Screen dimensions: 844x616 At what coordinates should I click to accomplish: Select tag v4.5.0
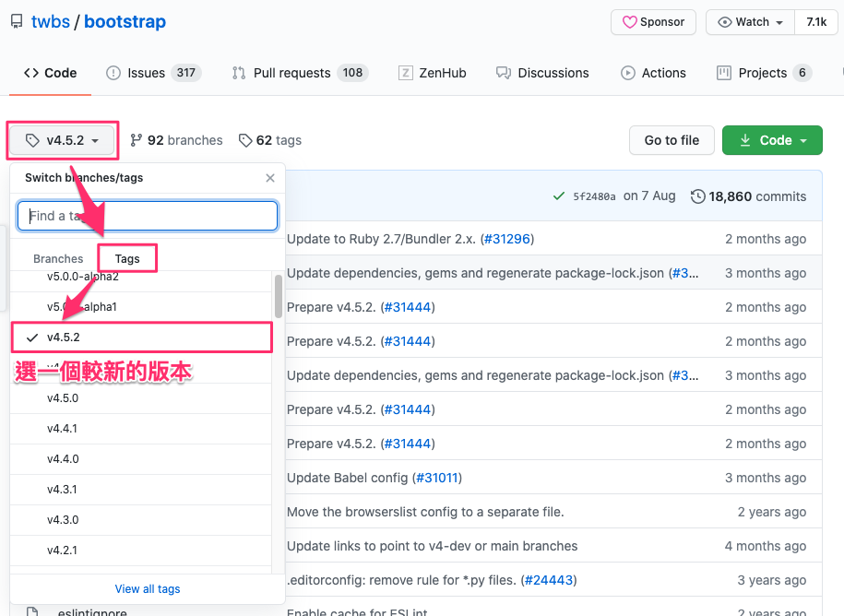[x=141, y=398]
